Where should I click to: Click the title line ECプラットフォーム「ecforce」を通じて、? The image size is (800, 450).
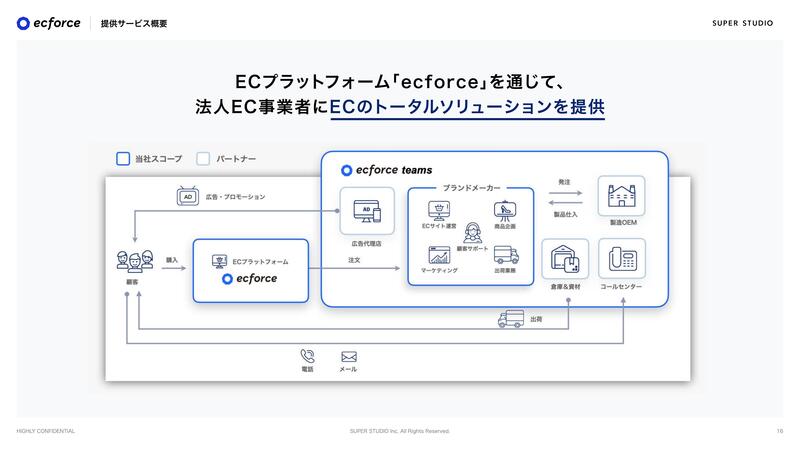[x=399, y=82]
